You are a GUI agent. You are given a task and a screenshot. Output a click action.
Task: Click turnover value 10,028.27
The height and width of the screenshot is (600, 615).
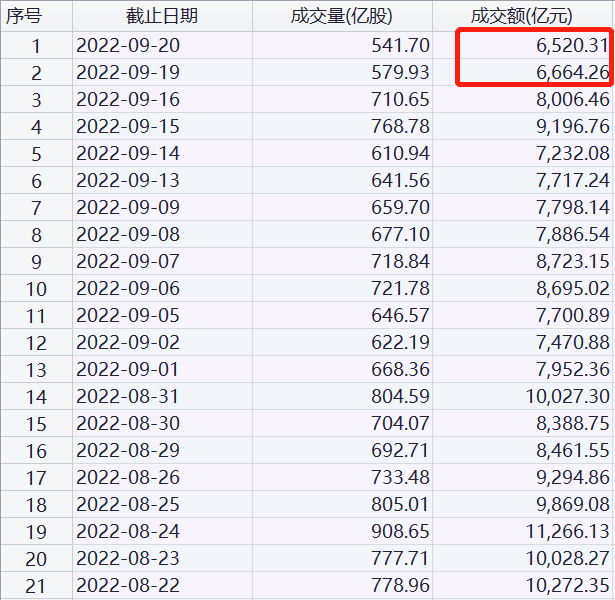coord(568,558)
